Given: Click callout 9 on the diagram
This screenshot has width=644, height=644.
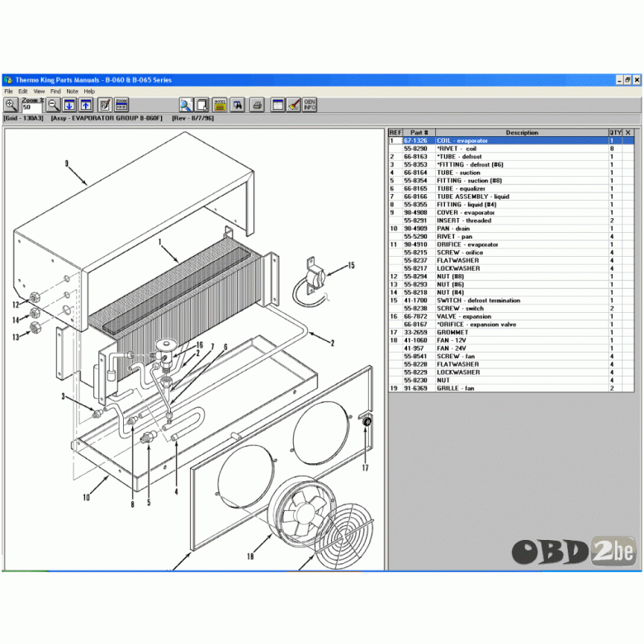Looking at the screenshot, I should (67, 163).
